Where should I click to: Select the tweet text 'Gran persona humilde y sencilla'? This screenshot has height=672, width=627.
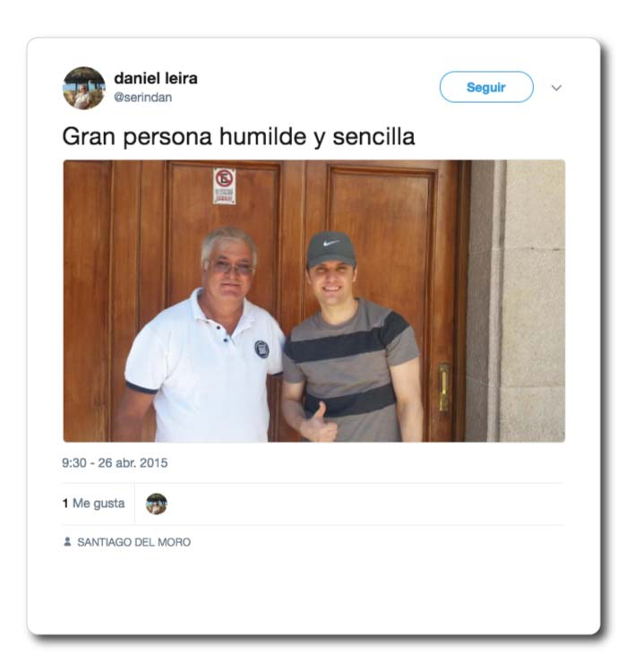[239, 137]
